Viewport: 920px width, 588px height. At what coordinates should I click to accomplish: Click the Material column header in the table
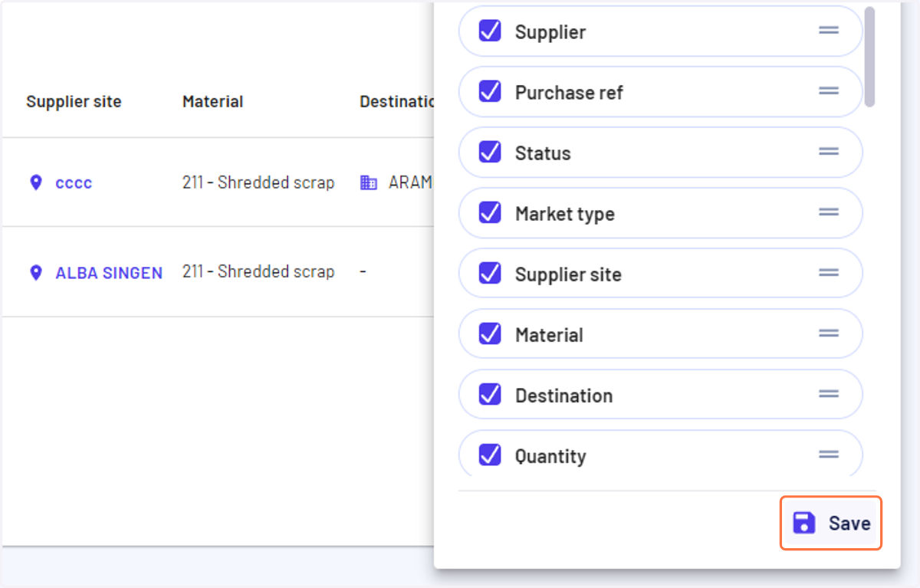[x=212, y=101]
